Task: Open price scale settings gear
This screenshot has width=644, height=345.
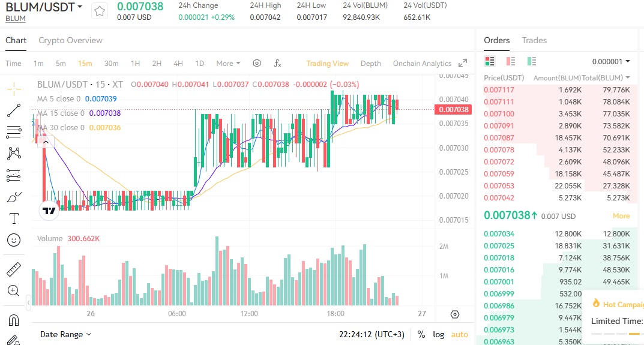Action: coord(455,314)
